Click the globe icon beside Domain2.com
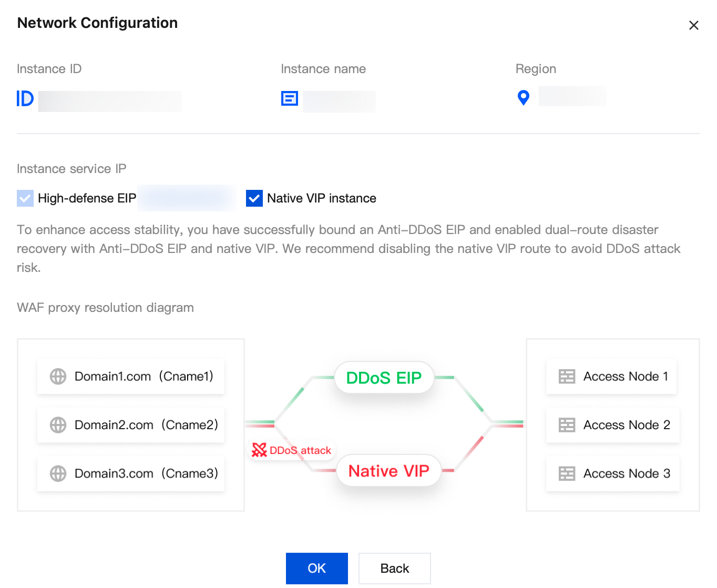 58,425
